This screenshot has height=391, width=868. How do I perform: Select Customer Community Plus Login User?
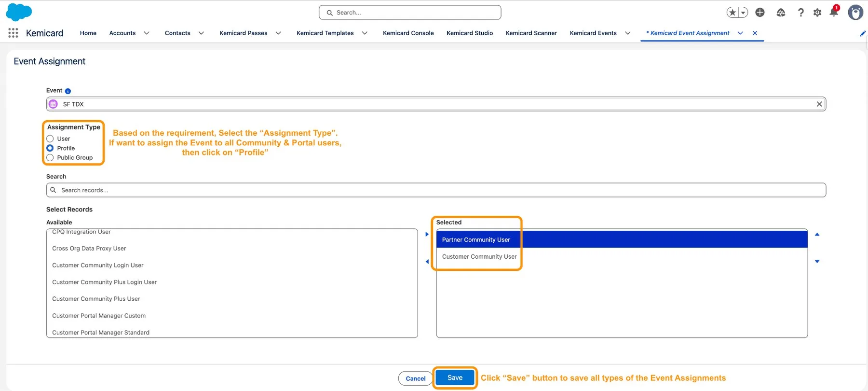232,282
